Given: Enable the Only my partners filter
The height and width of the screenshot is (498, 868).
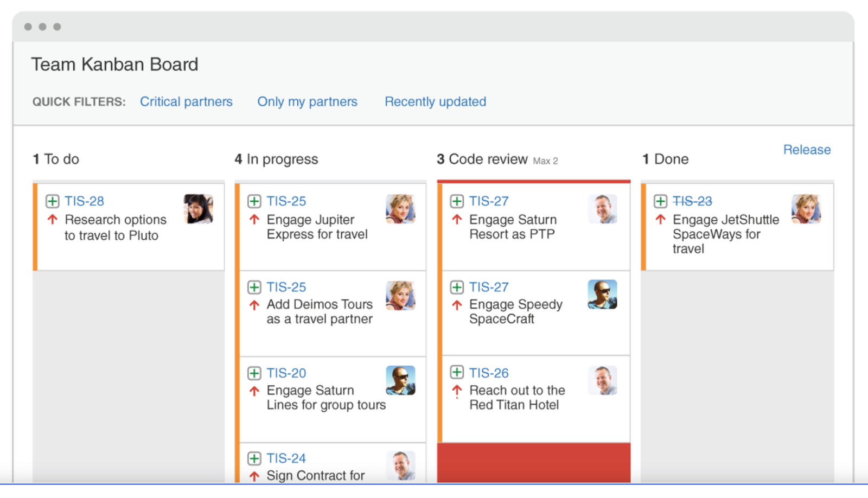Looking at the screenshot, I should click(307, 101).
